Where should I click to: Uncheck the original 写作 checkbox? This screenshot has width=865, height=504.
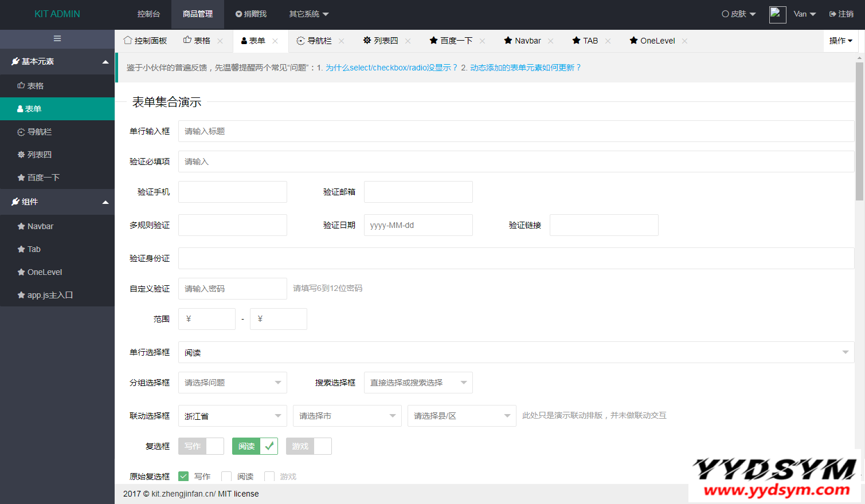click(183, 477)
